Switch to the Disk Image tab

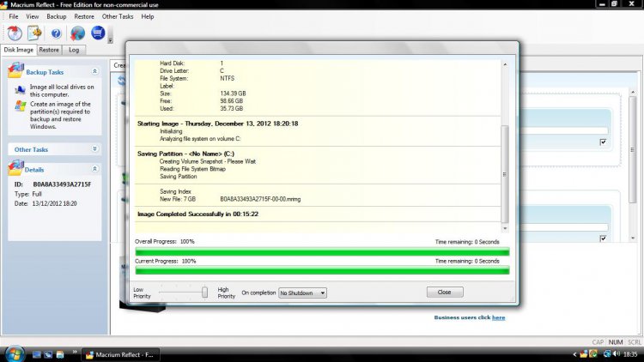coord(19,50)
